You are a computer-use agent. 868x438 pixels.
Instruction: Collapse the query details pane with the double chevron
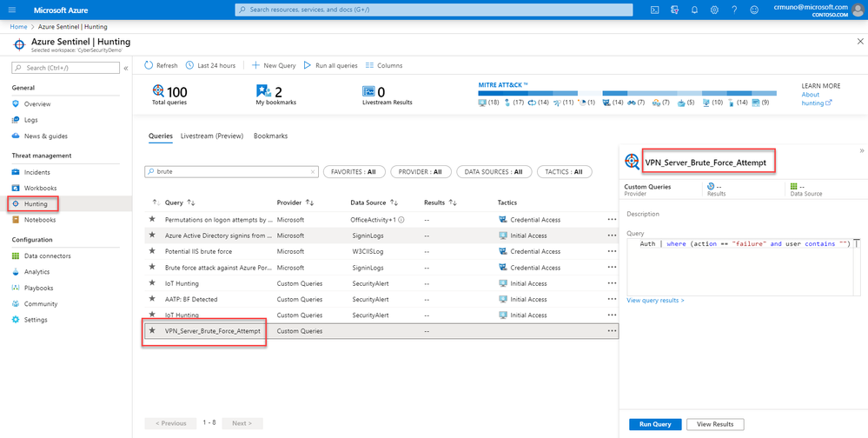861,150
